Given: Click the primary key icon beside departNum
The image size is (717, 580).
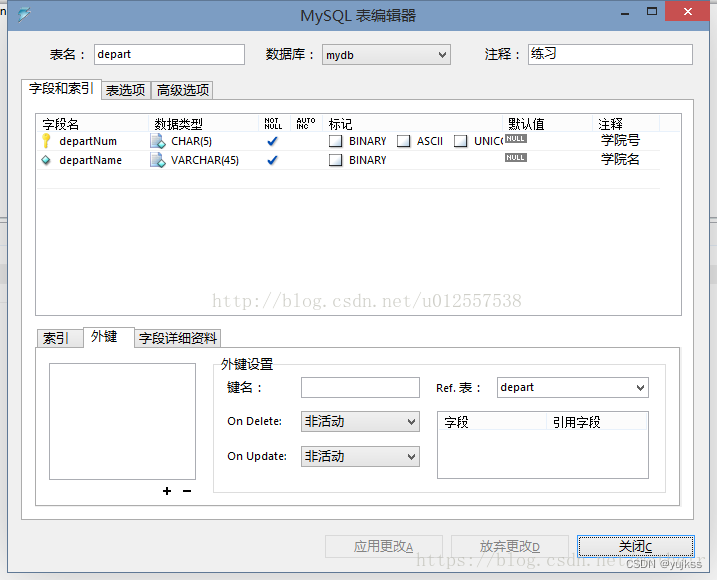Looking at the screenshot, I should coord(46,141).
